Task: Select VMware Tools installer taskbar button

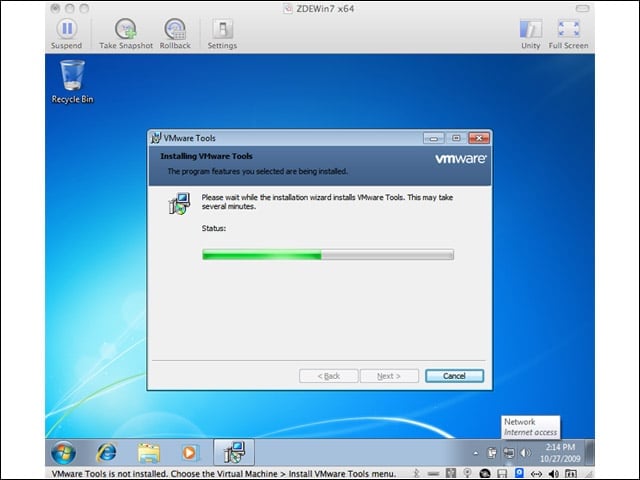Action: 234,452
